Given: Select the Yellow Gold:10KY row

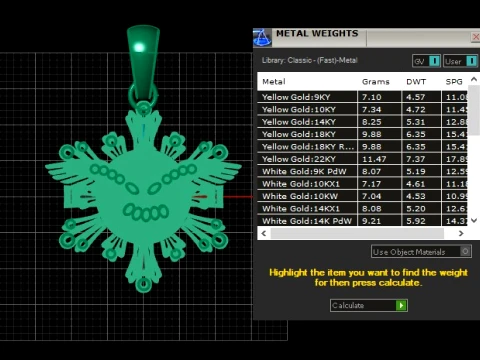Looking at the screenshot, I should (x=362, y=109).
